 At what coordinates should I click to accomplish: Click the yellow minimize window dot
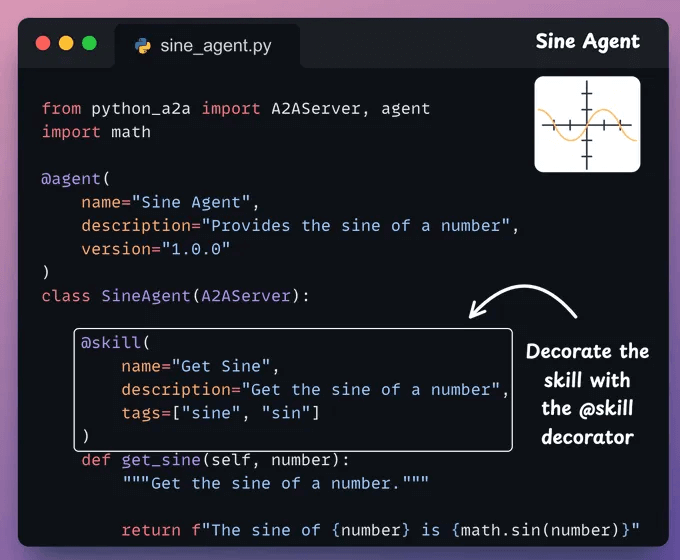[x=66, y=43]
